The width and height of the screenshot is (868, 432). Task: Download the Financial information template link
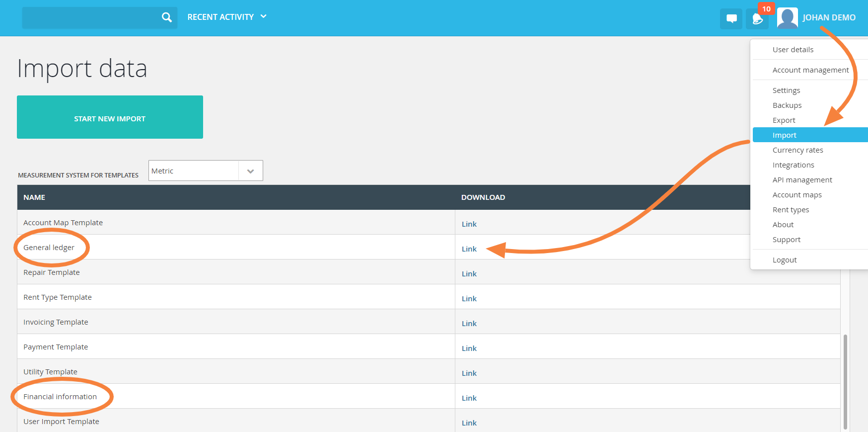tap(469, 398)
